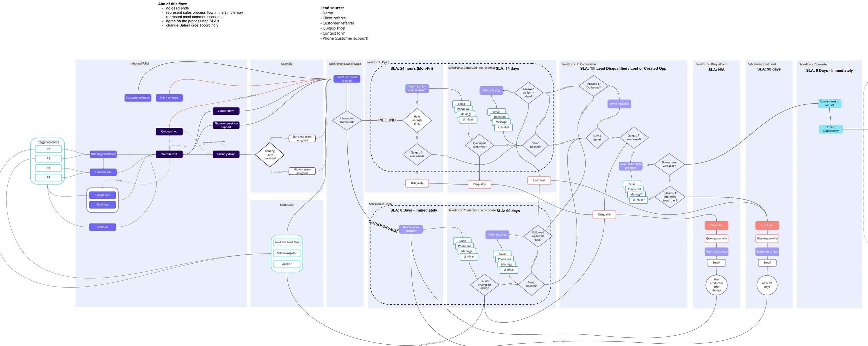
Task: Select Phone or email via support node
Action: pyautogui.click(x=226, y=125)
